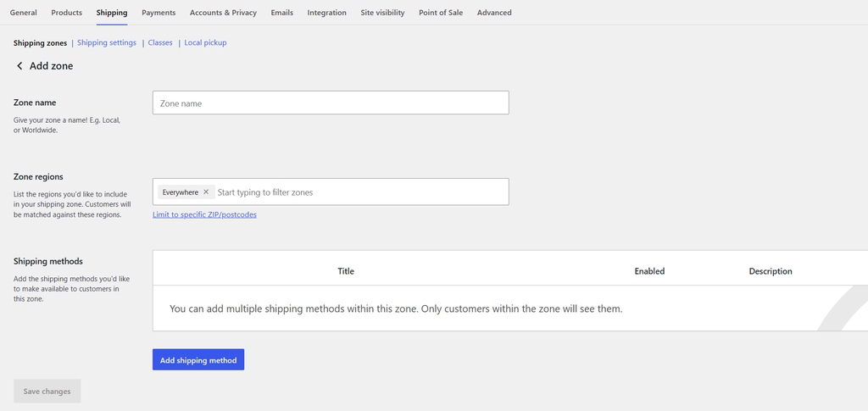The image size is (868, 411).
Task: Click the Title column header
Action: (346, 271)
